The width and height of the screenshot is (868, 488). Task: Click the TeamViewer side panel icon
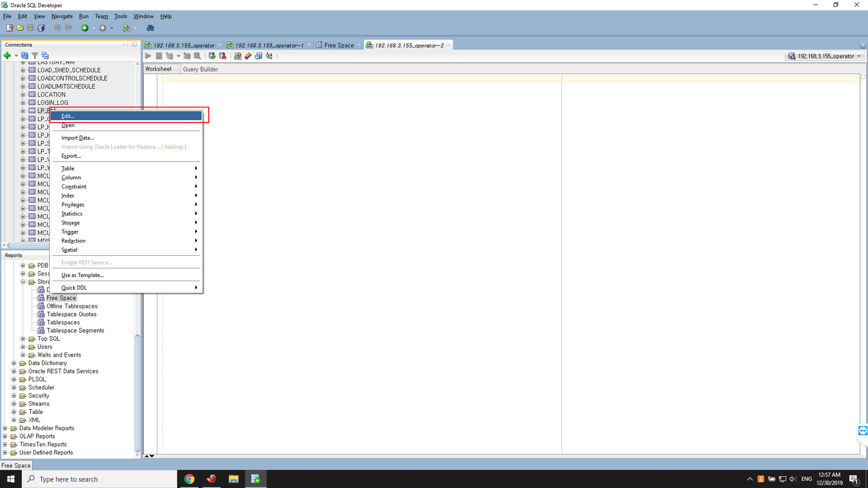point(862,431)
